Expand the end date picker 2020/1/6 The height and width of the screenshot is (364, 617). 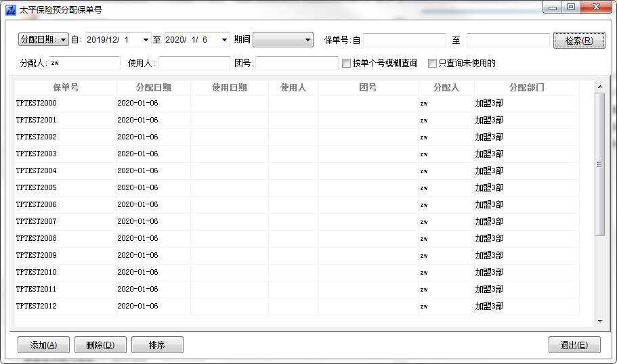[224, 40]
